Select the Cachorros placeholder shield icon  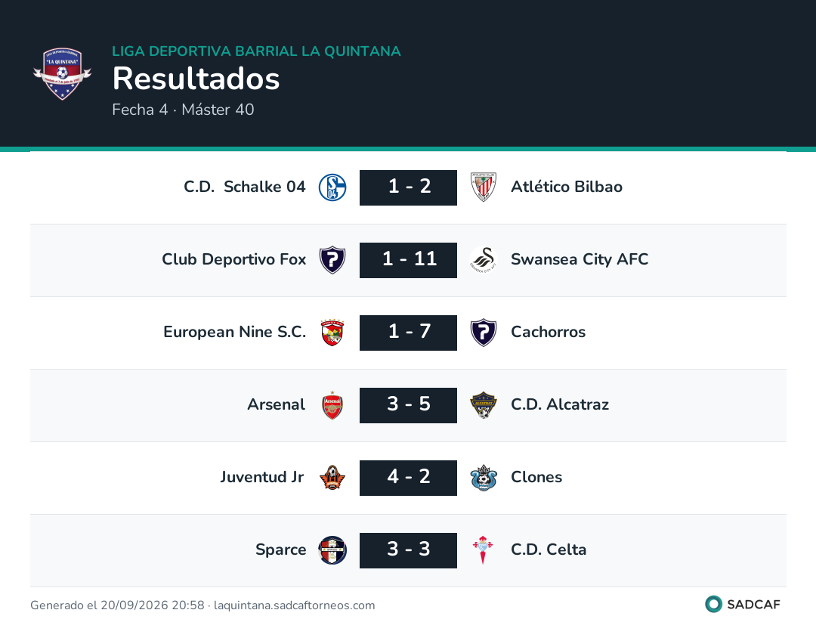(484, 333)
